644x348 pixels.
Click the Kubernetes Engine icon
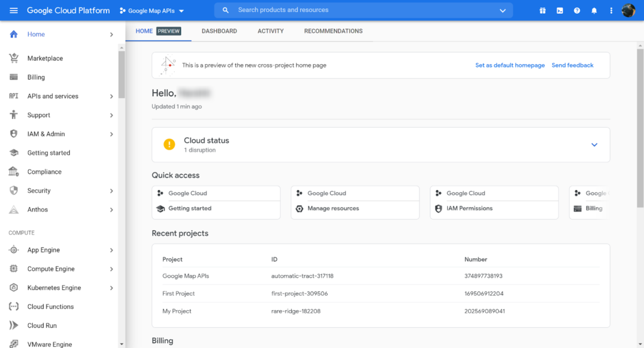pyautogui.click(x=14, y=288)
